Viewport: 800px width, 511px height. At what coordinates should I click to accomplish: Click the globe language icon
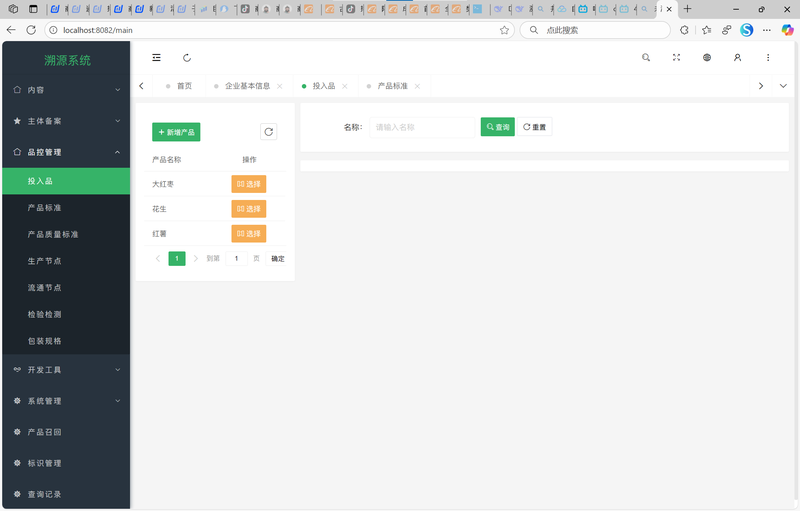coord(707,58)
